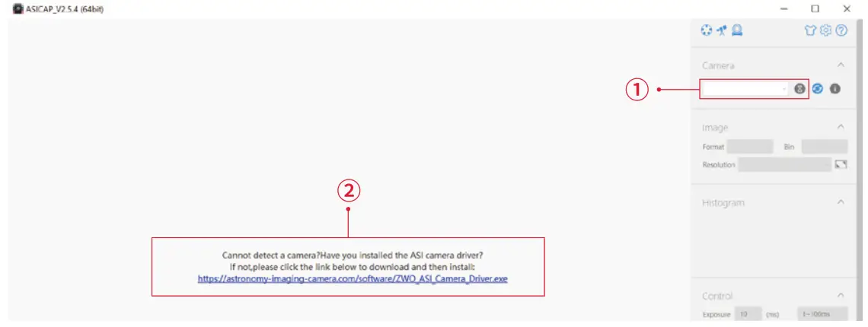Collapse the Histogram section

pos(841,202)
